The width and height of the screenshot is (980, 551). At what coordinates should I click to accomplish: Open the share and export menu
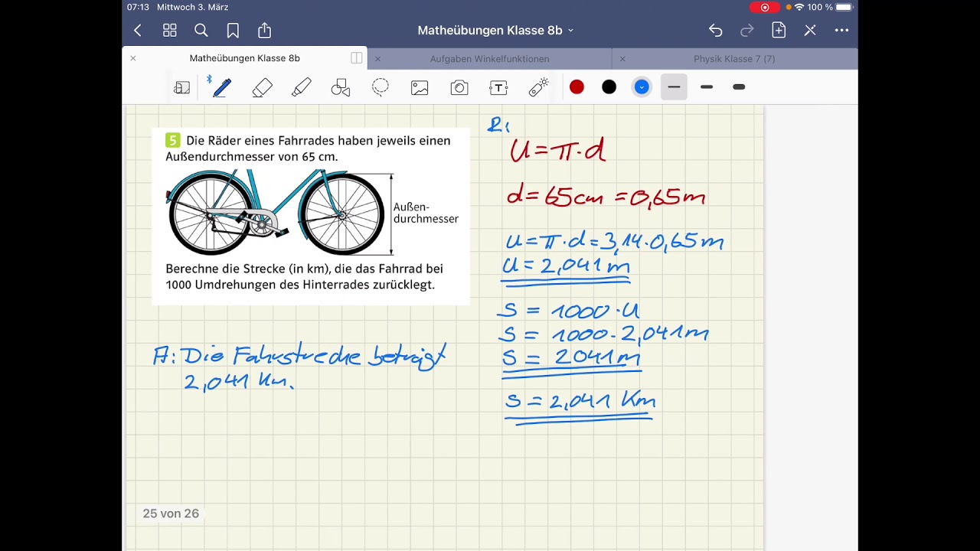click(x=264, y=30)
